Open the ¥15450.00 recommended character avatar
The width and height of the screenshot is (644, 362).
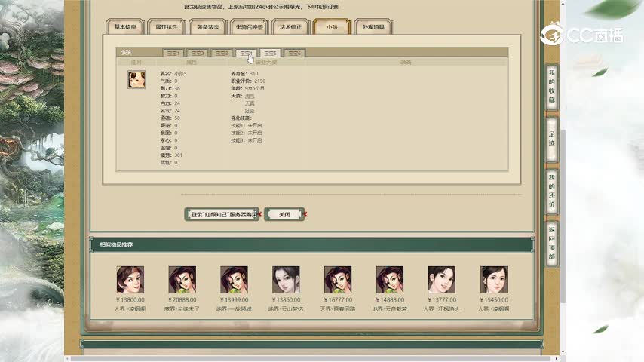(494, 279)
